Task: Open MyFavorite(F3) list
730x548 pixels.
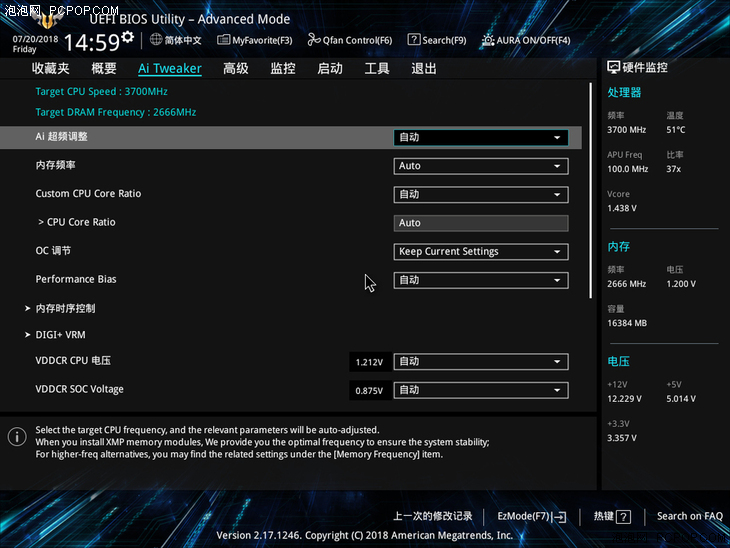Action: pyautogui.click(x=255, y=40)
